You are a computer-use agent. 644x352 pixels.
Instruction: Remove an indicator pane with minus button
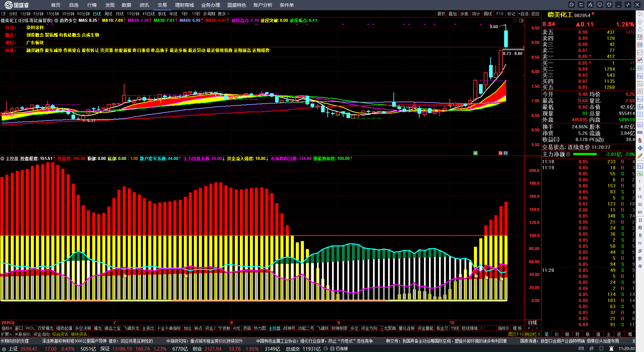click(x=537, y=328)
